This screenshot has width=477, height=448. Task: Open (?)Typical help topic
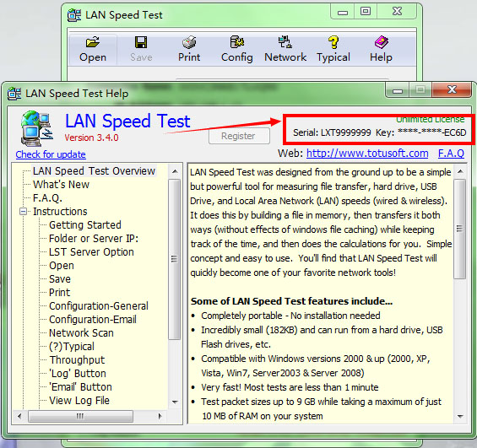pos(72,346)
